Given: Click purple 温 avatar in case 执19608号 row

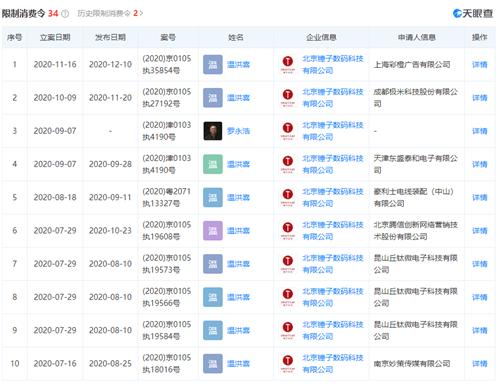Looking at the screenshot, I should 213,230.
